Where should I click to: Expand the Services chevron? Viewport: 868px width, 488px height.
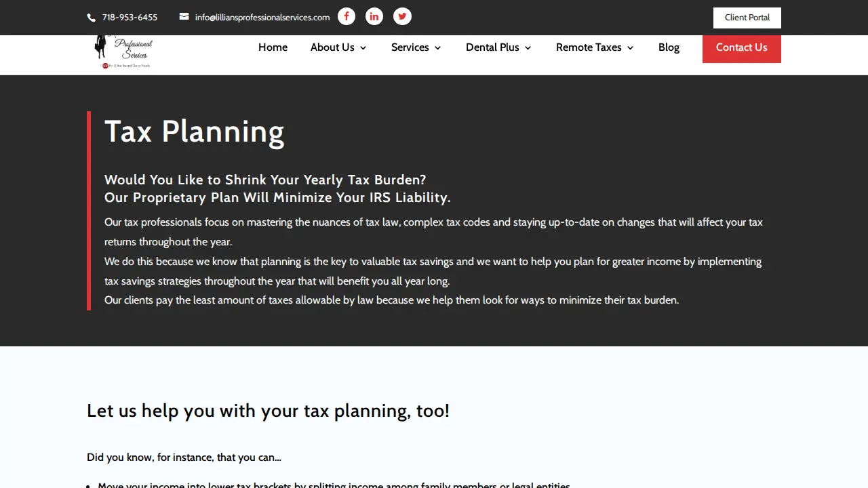tap(437, 47)
